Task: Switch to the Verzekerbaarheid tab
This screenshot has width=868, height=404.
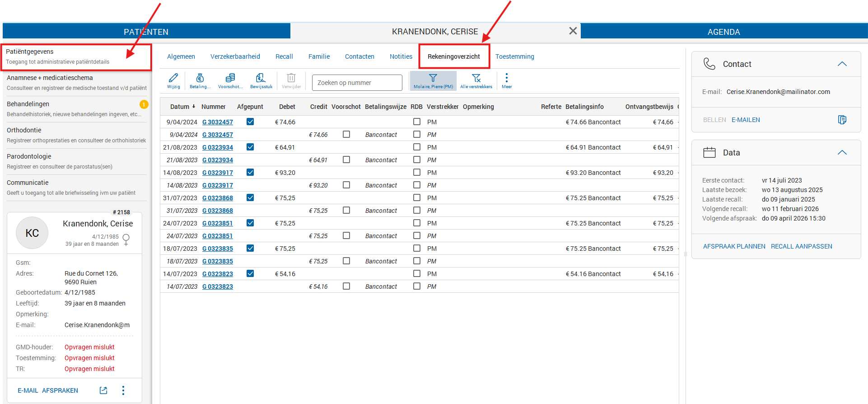Action: pyautogui.click(x=235, y=56)
